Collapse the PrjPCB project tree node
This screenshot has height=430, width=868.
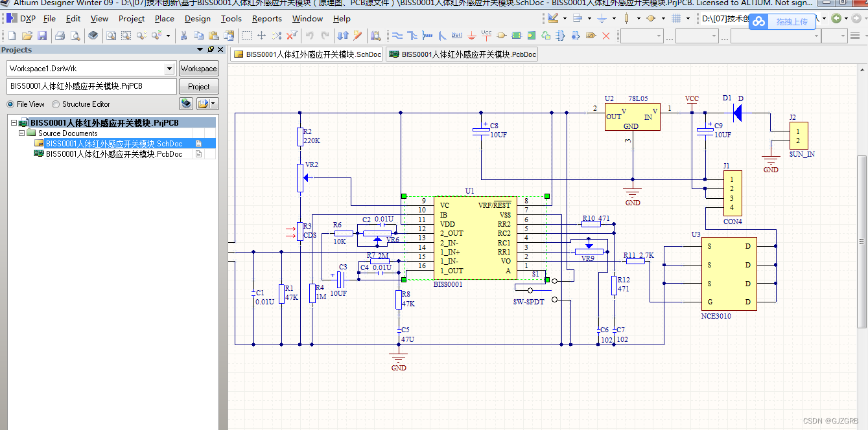[14, 122]
